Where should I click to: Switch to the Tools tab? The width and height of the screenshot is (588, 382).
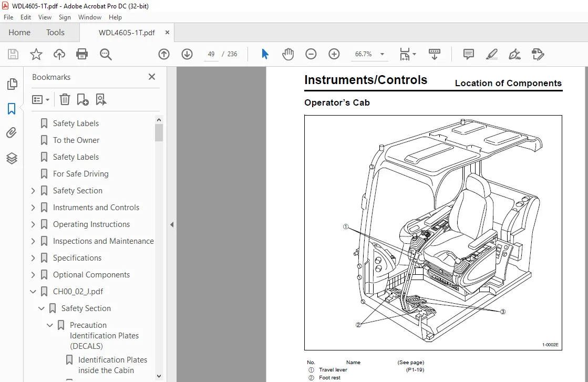(x=55, y=33)
